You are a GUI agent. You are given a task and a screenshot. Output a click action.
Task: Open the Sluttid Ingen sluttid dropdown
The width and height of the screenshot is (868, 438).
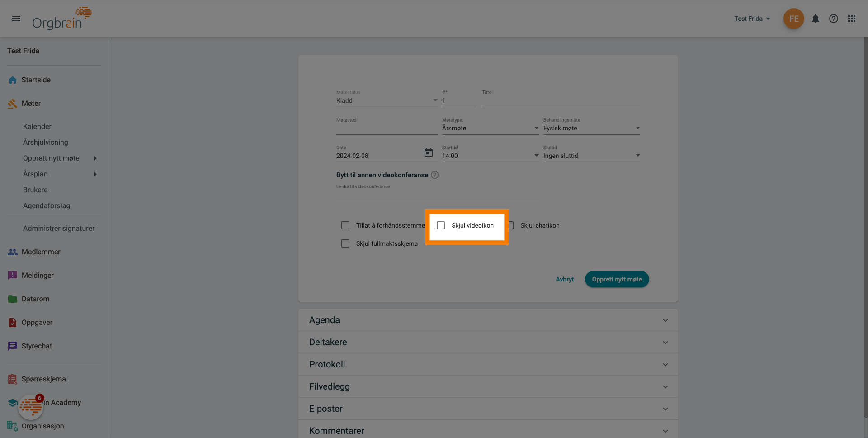point(591,156)
